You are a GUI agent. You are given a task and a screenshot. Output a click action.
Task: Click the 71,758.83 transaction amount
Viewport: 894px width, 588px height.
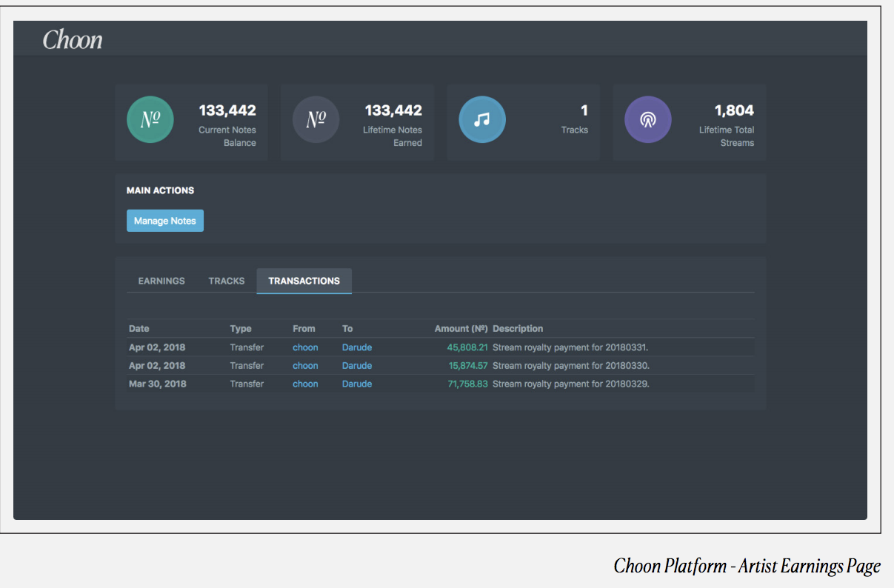(x=467, y=384)
